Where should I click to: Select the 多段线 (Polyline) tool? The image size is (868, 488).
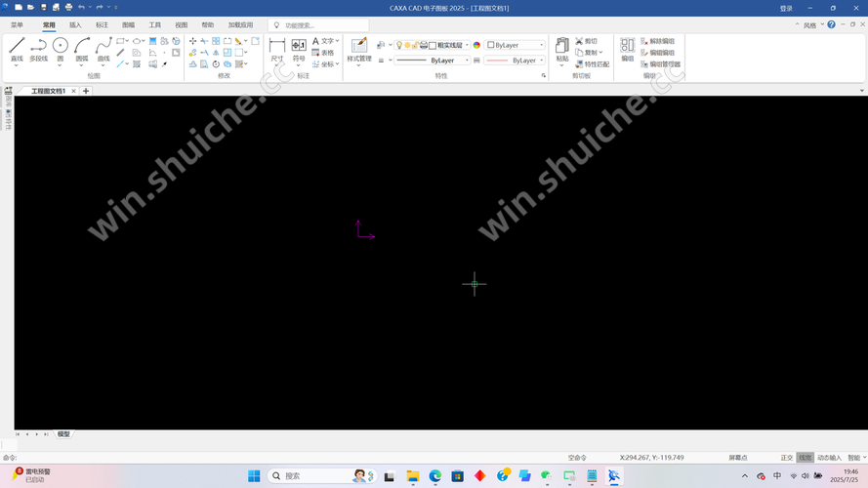(38, 49)
